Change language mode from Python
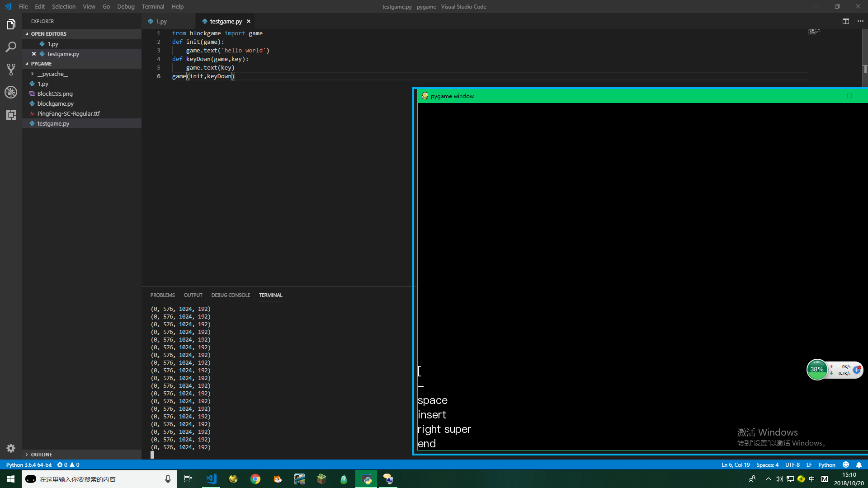Viewport: 868px width, 488px height. [x=827, y=465]
